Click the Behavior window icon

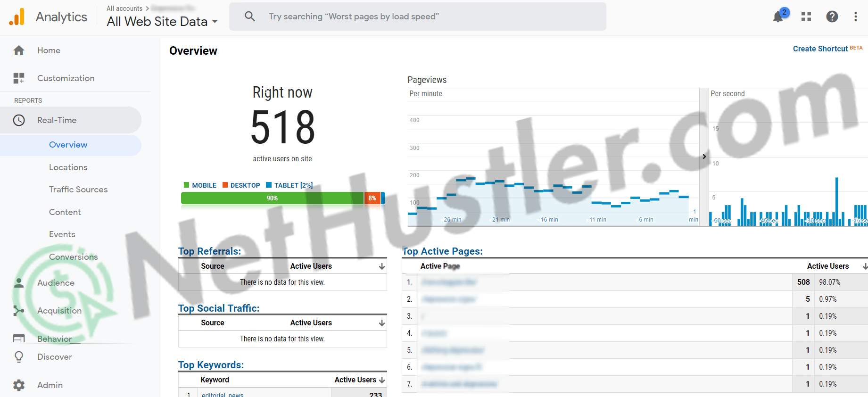[x=19, y=339]
